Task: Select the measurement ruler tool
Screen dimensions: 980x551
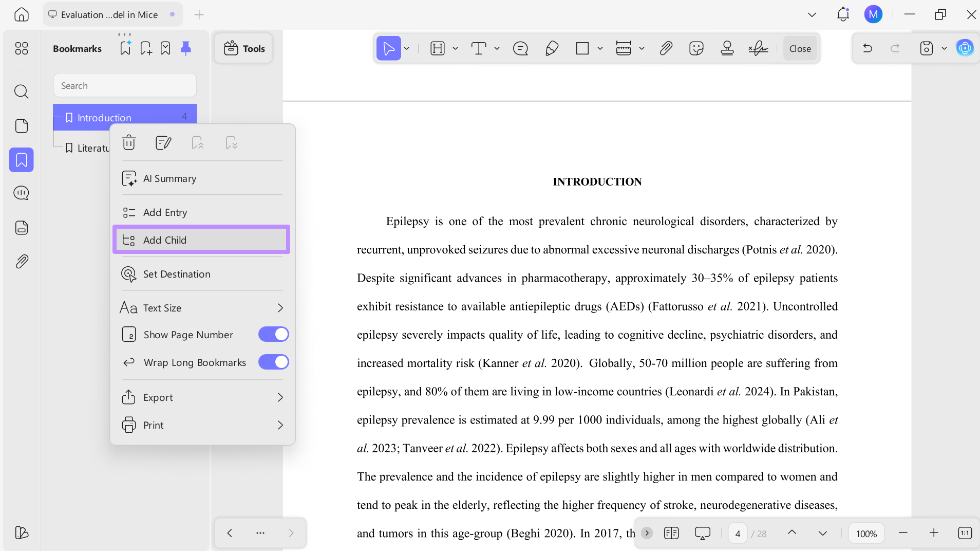Action: pyautogui.click(x=624, y=48)
